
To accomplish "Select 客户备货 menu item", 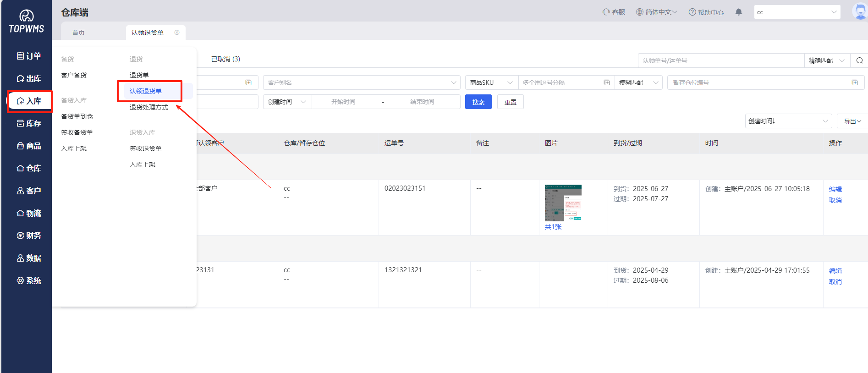I will [74, 75].
